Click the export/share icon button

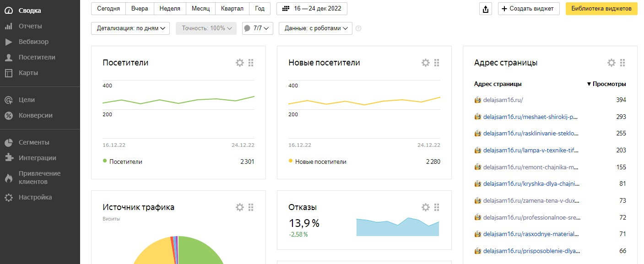coord(485,9)
